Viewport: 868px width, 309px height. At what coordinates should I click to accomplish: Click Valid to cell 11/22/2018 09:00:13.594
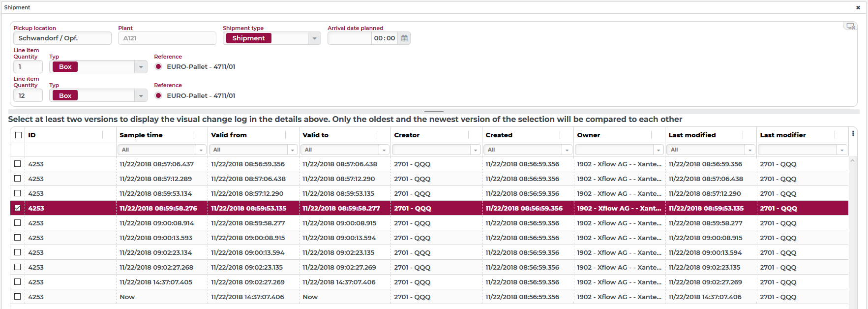339,238
